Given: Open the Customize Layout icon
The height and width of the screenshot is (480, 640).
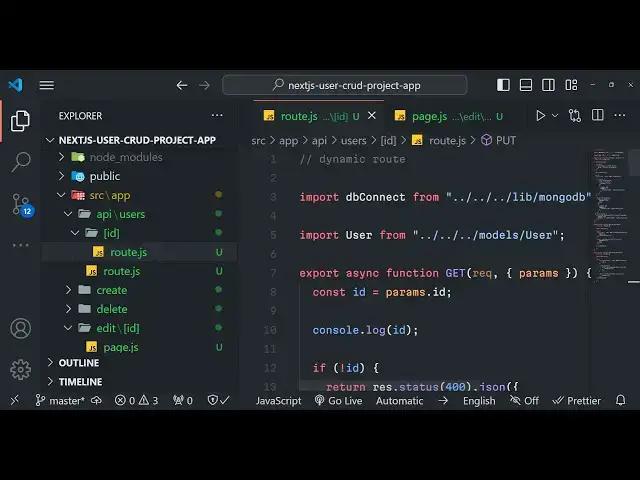Looking at the screenshot, I should 571,85.
